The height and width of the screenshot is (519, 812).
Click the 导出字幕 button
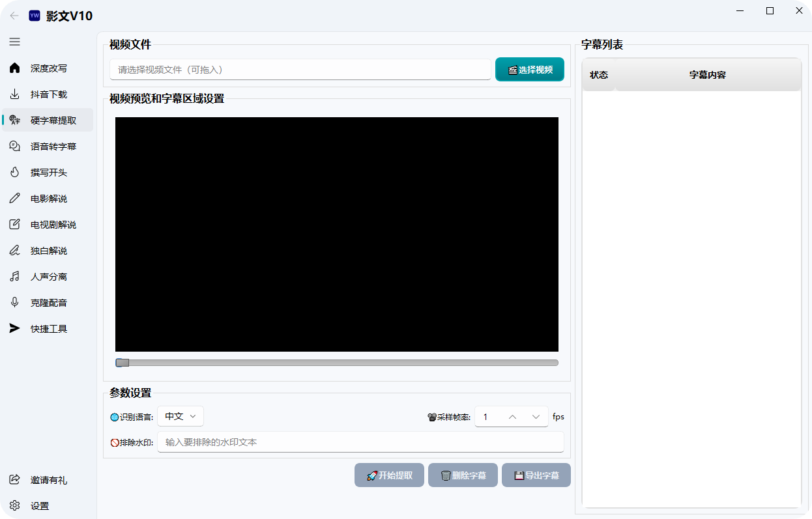click(x=536, y=475)
